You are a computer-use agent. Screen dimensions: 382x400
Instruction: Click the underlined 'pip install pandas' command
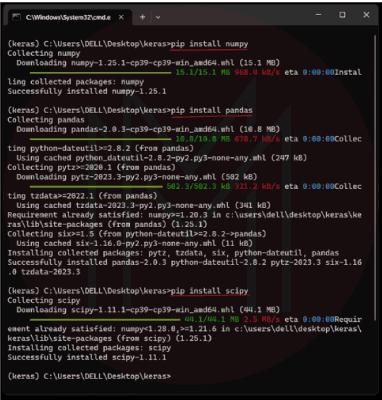pyautogui.click(x=212, y=111)
